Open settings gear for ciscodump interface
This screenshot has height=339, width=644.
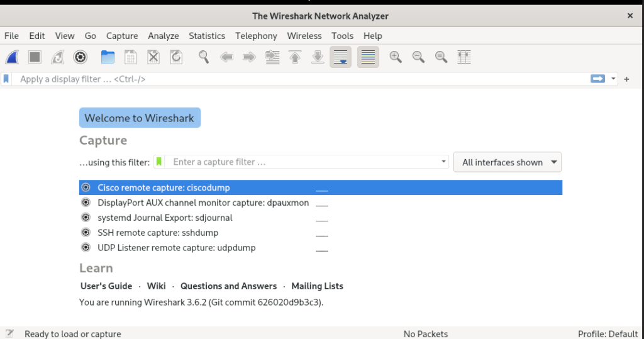86,187
